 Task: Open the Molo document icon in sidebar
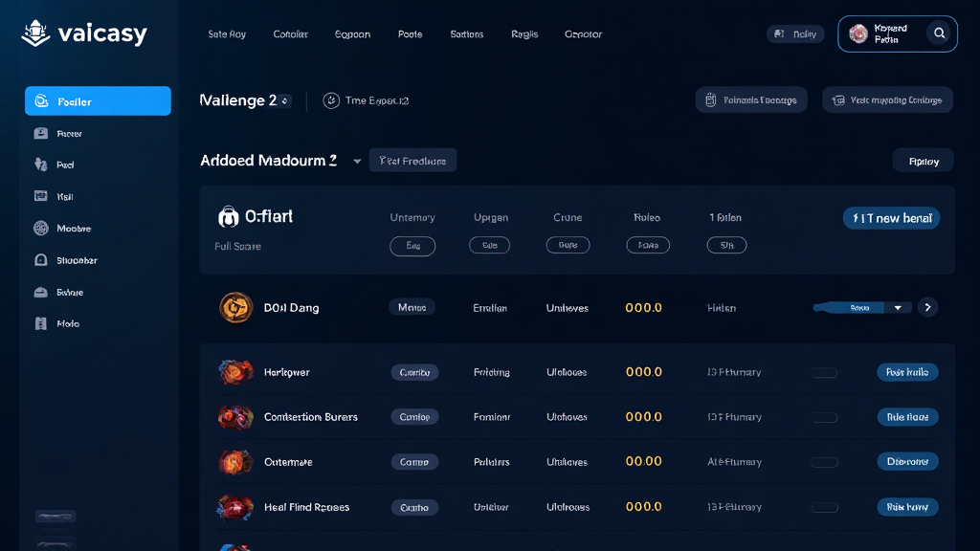click(x=40, y=323)
